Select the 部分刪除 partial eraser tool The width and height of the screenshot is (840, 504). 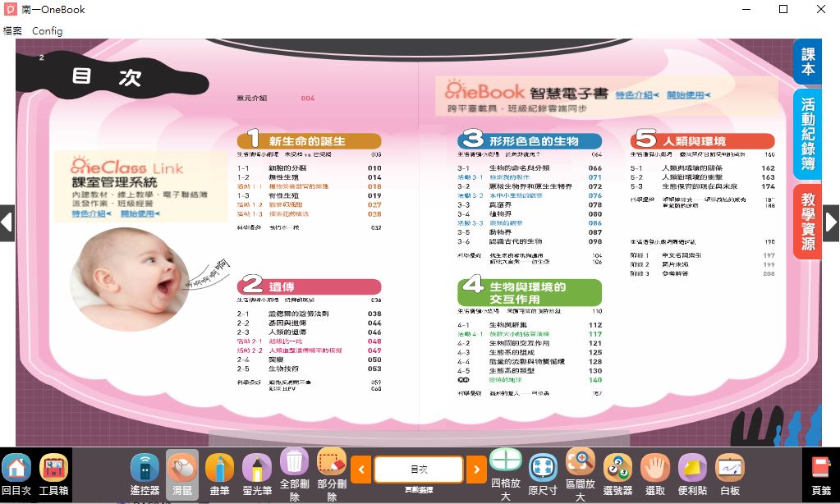[x=332, y=474]
